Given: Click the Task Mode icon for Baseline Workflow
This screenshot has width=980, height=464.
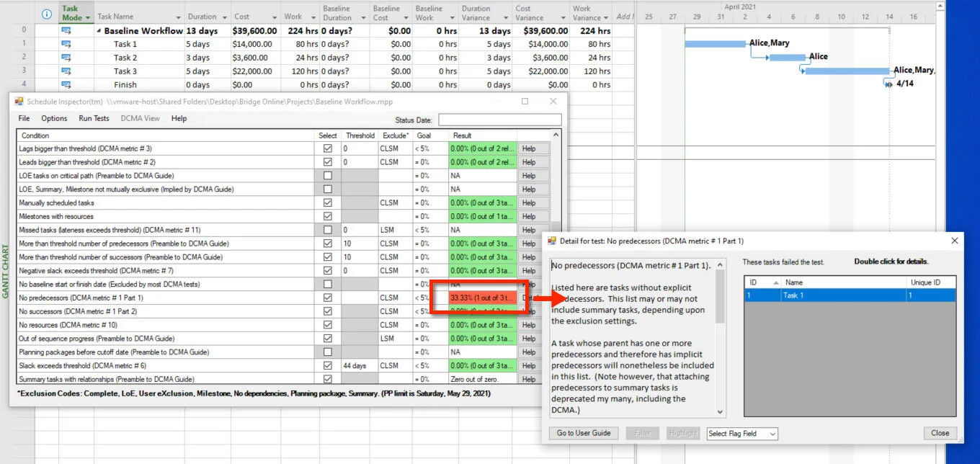Looking at the screenshot, I should tap(67, 30).
